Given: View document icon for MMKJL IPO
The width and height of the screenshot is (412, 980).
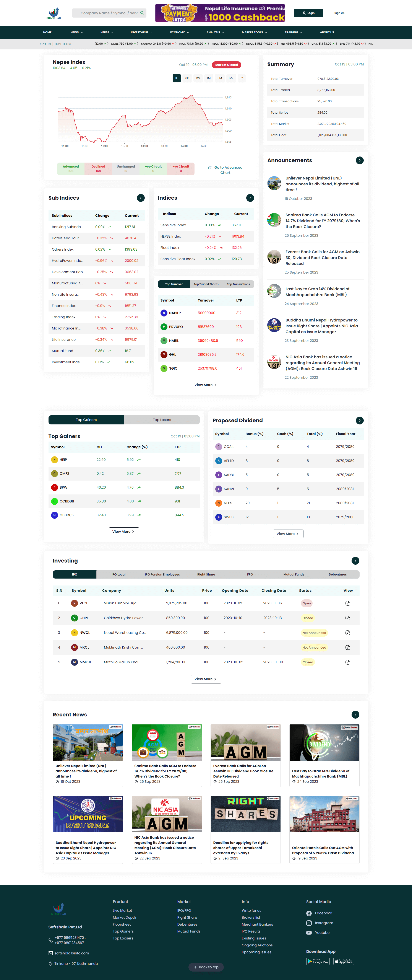Looking at the screenshot, I should 348,662.
